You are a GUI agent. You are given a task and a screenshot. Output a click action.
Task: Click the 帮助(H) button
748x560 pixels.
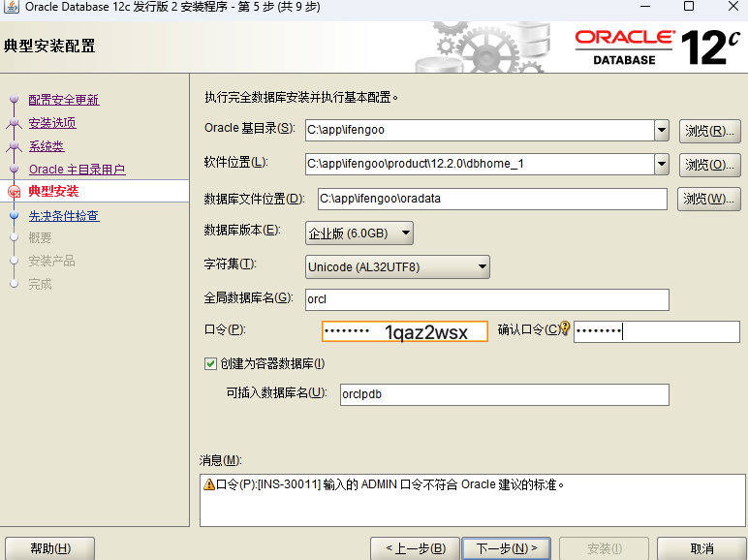50,548
